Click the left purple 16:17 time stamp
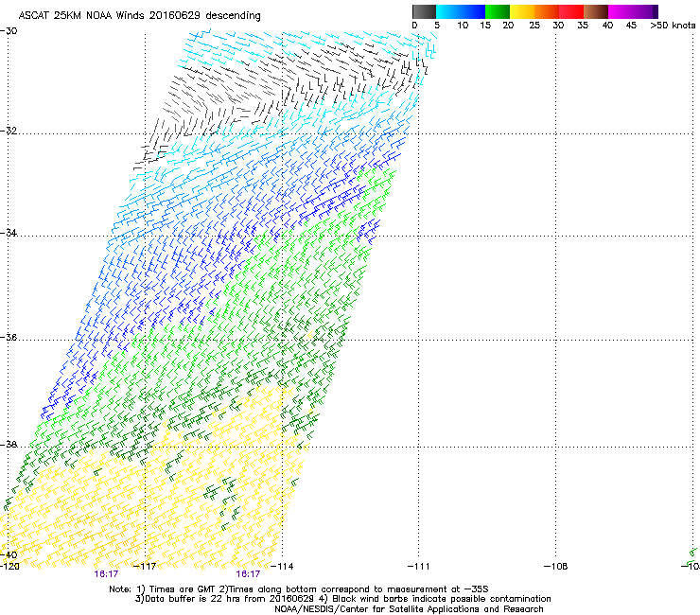The image size is (700, 615). (x=106, y=574)
